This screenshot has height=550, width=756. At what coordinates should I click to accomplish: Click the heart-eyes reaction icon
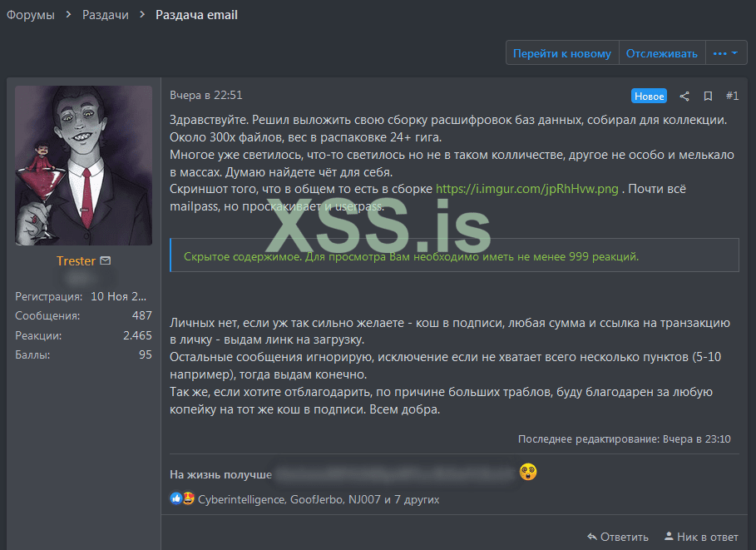(x=188, y=498)
